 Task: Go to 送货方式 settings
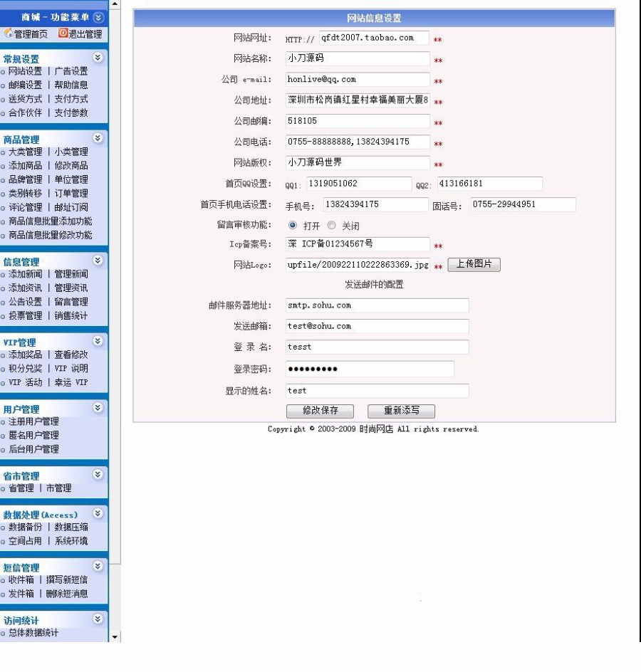(26, 99)
